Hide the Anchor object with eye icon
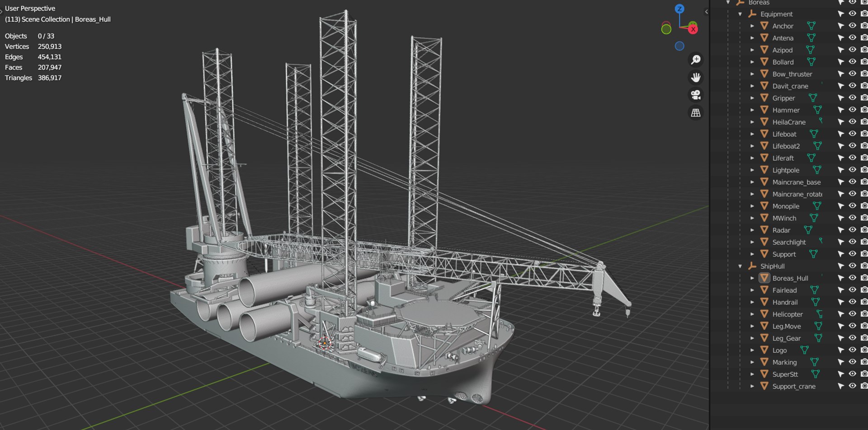Screen dimensions: 868x430 click(852, 26)
